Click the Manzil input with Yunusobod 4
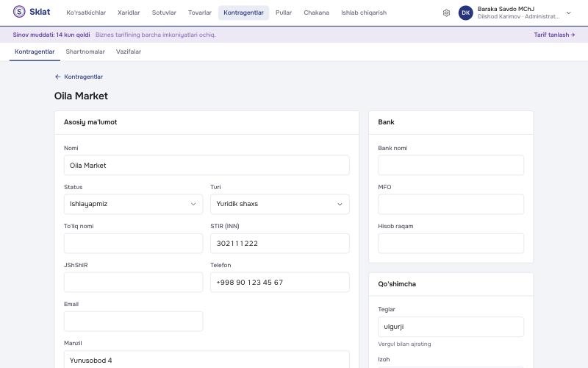The height and width of the screenshot is (368, 588). pos(207,360)
